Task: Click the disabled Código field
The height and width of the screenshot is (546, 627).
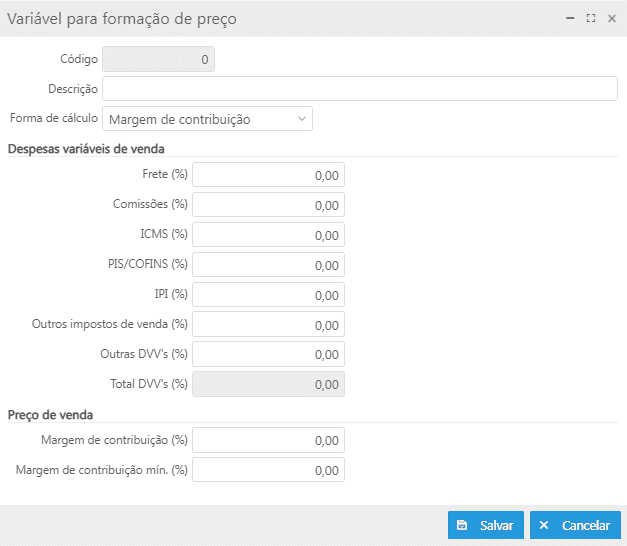Action: [x=158, y=59]
